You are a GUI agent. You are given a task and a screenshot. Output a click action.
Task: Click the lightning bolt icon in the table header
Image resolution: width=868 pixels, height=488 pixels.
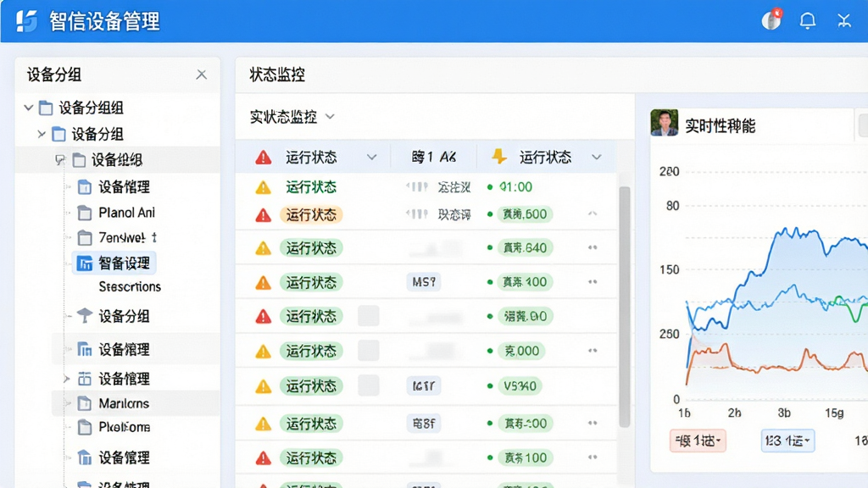coord(499,157)
